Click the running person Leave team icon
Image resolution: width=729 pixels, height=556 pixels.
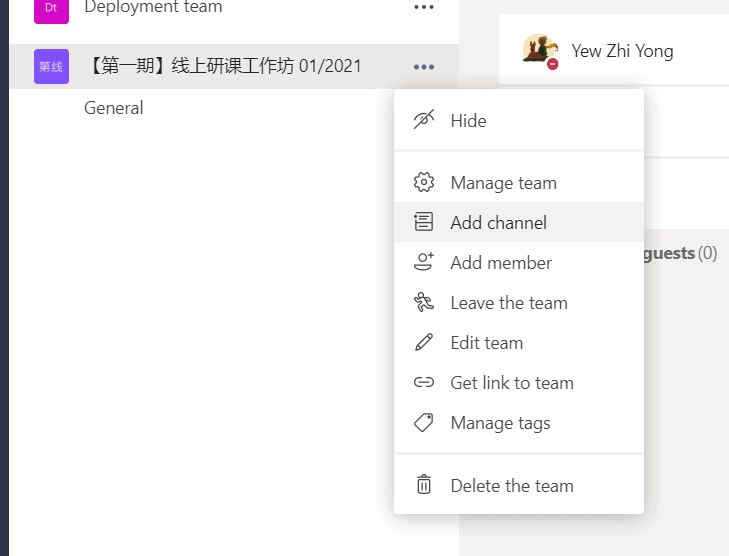click(424, 303)
